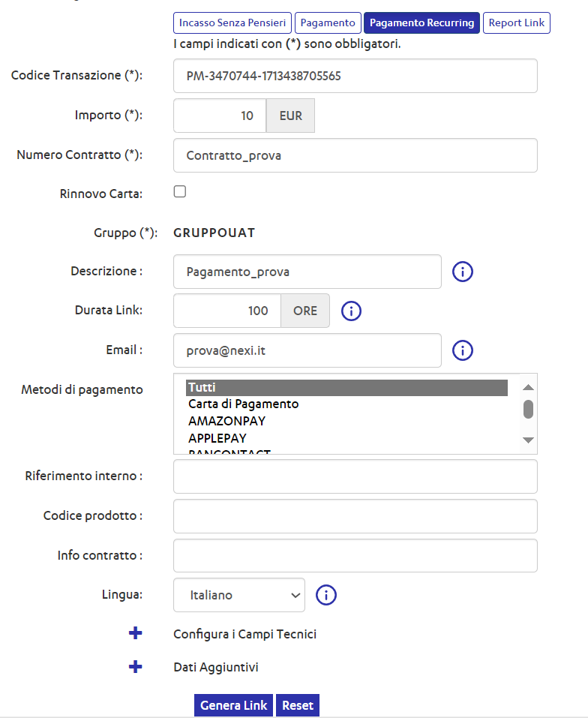Show info for Durata Link
Screen dimensions: 588x718
(x=352, y=311)
